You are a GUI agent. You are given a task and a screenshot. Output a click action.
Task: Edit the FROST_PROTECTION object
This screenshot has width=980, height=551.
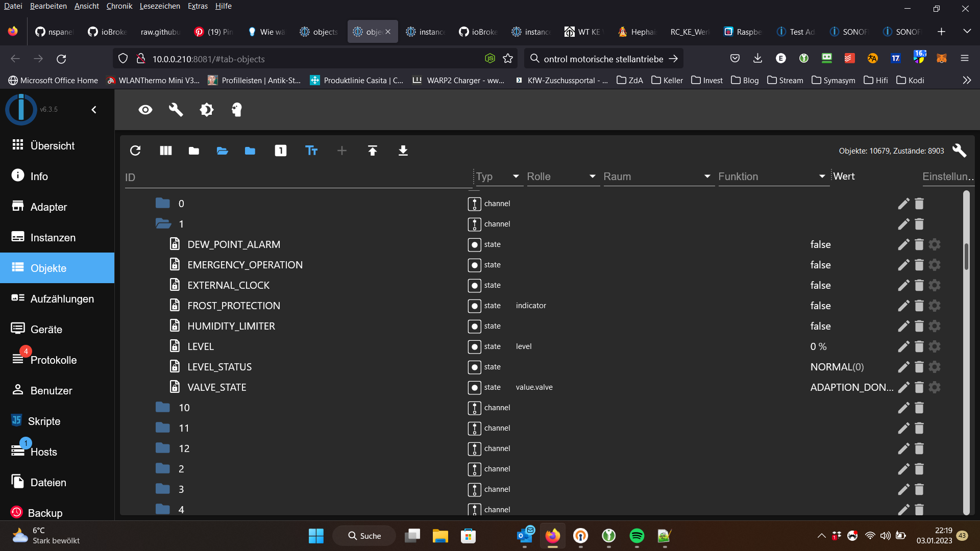coord(903,306)
